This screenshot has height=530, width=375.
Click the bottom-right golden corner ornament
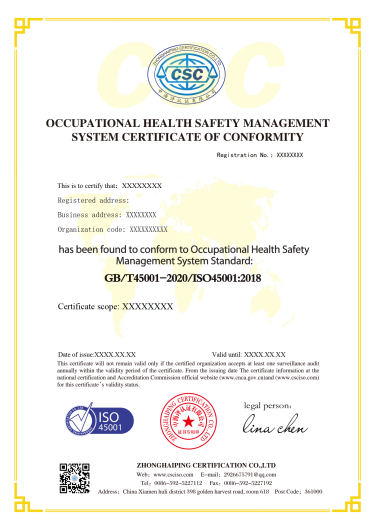[346, 498]
